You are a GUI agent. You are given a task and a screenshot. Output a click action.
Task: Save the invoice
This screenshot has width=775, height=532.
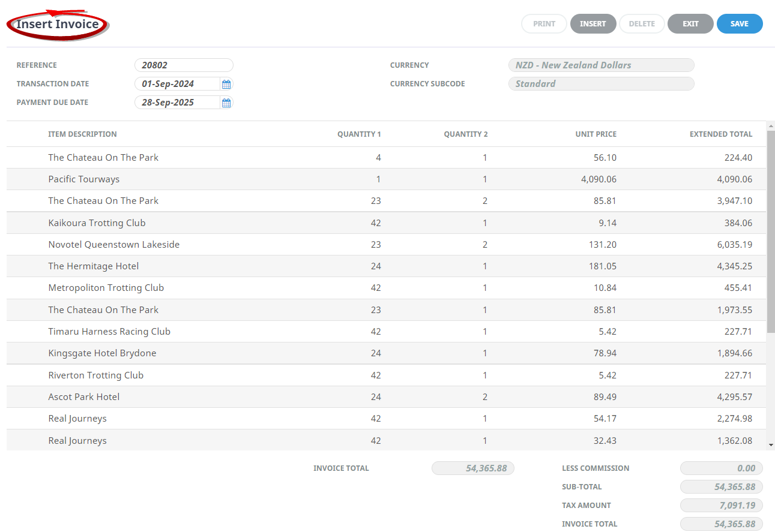click(x=740, y=23)
